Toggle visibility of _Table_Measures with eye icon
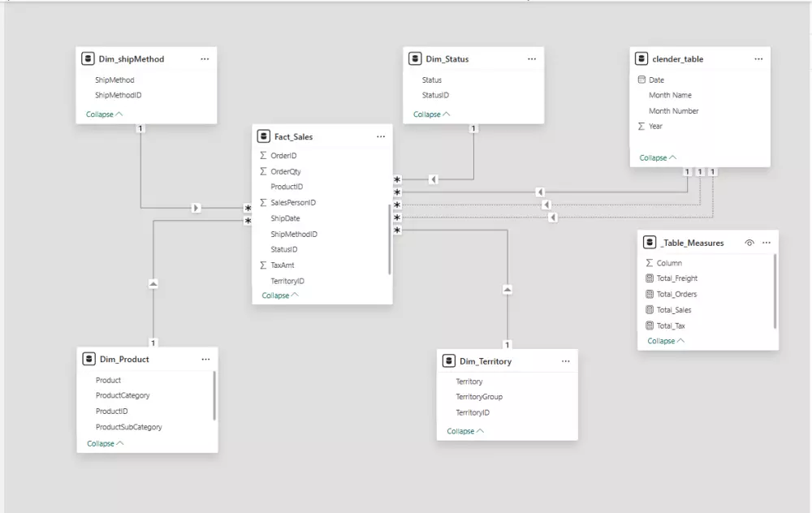Viewport: 812px width, 513px height. (x=749, y=241)
